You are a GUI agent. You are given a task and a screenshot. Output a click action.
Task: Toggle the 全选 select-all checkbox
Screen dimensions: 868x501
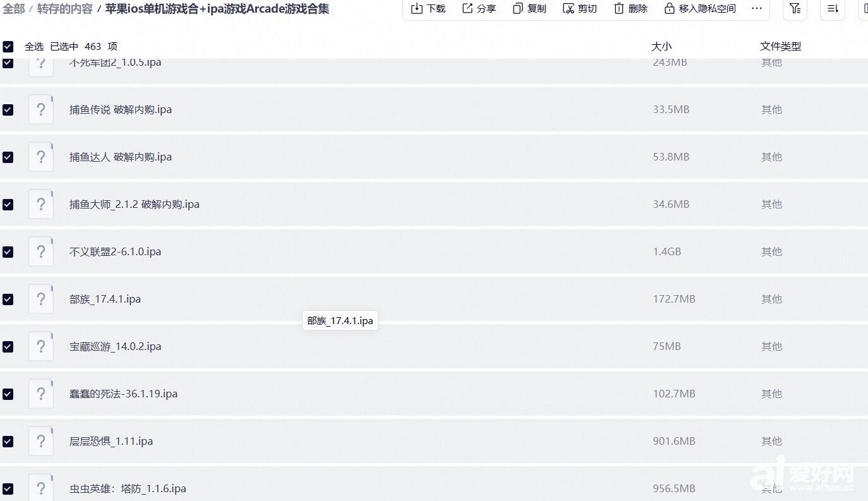tap(8, 46)
